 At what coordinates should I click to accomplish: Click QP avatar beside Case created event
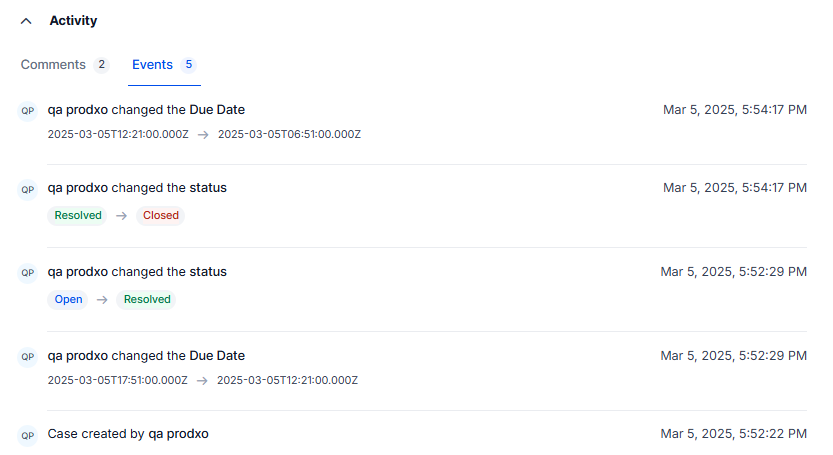28,435
